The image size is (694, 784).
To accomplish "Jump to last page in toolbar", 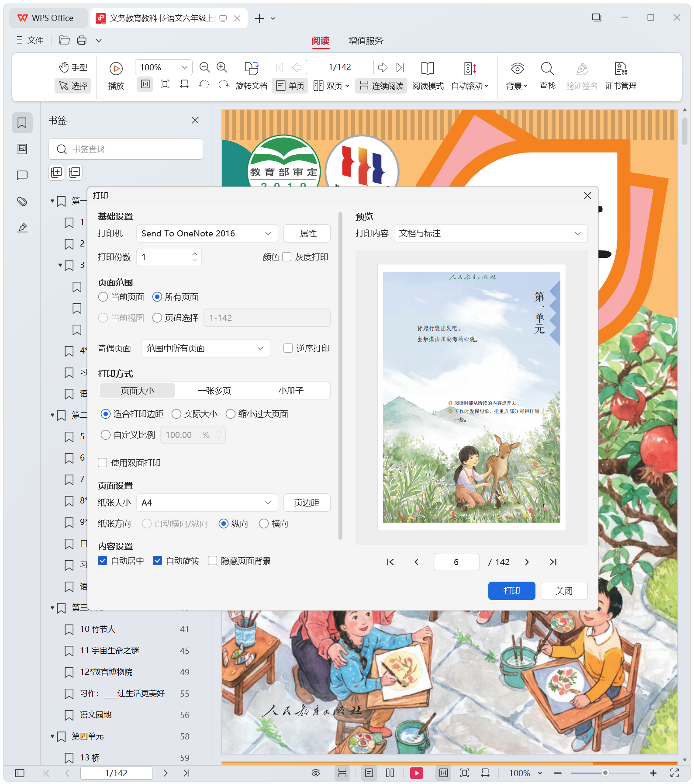I will (x=400, y=67).
